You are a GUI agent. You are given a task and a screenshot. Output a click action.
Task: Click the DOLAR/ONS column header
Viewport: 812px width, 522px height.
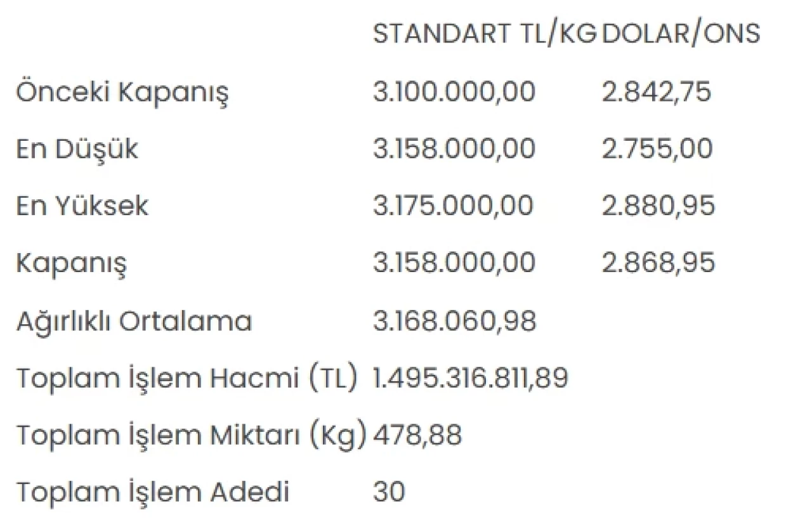pos(681,34)
